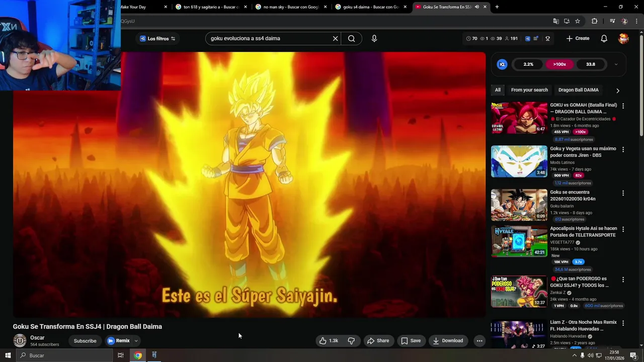Screen dimensions: 644x362
Task: Dislike the video
Action: click(351, 340)
